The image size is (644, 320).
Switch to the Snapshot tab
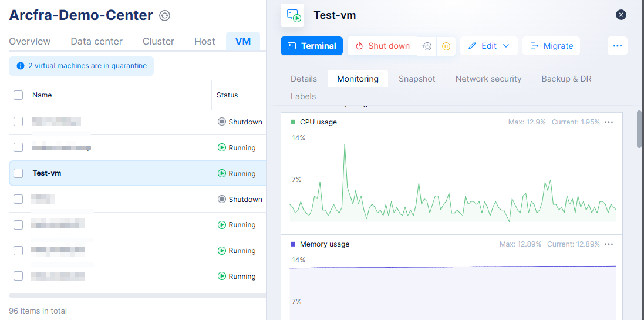click(x=417, y=79)
